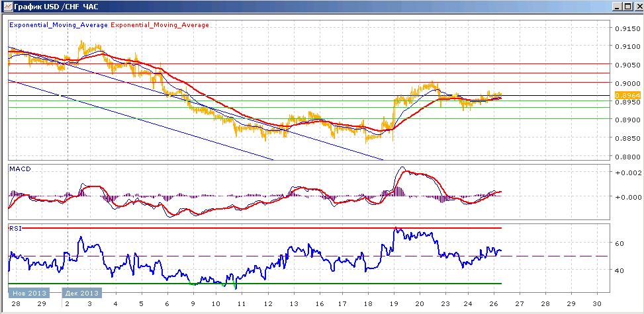This screenshot has width=644, height=314.
Task: Click date 30 on the time axis
Action: click(597, 303)
